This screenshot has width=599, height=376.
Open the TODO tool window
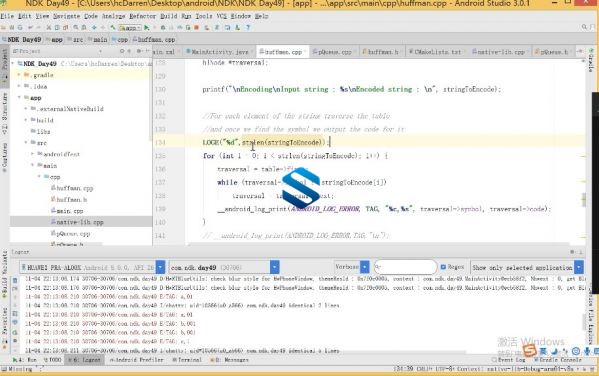click(53, 360)
